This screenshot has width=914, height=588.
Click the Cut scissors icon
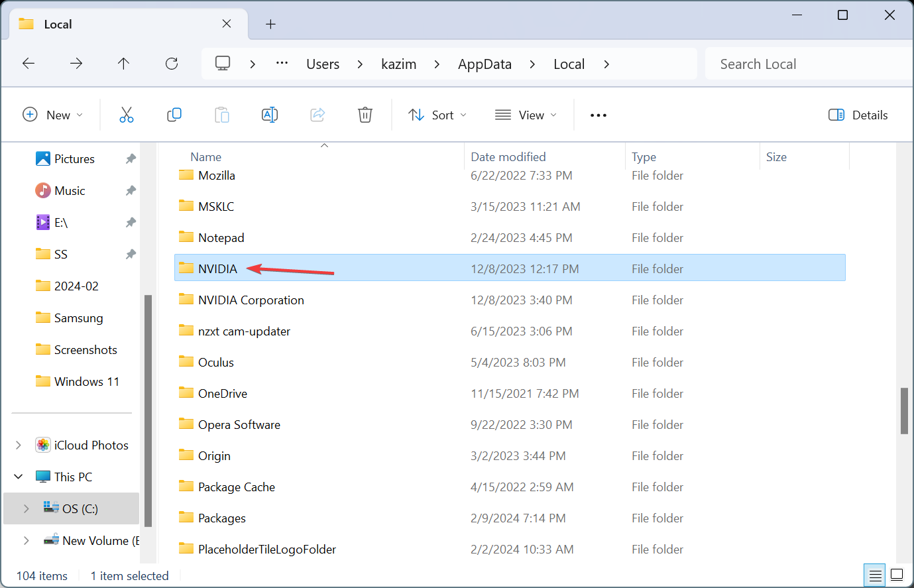(127, 115)
